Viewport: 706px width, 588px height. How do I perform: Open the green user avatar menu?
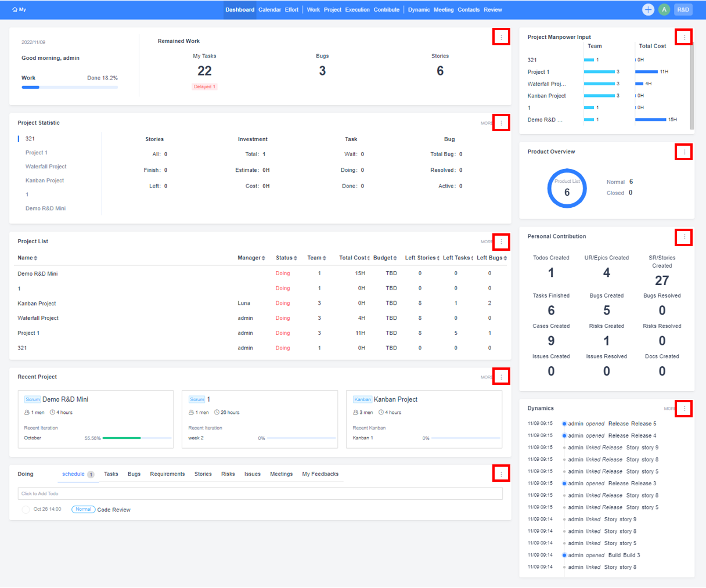[664, 9]
